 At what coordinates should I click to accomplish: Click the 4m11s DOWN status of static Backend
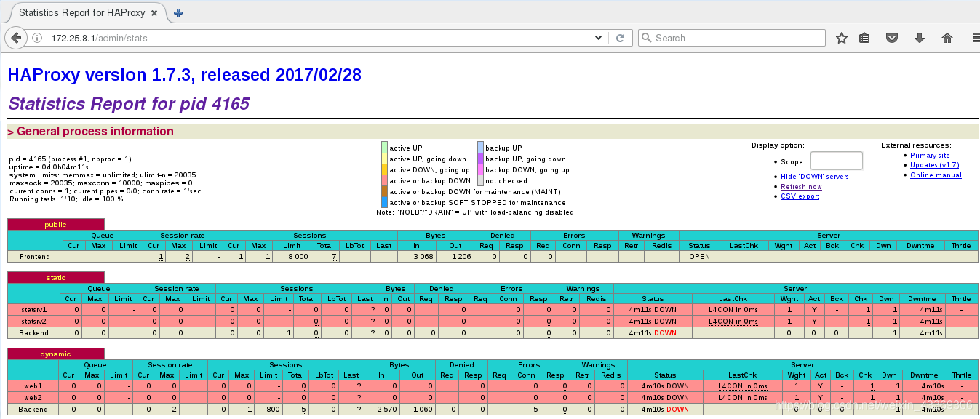653,333
